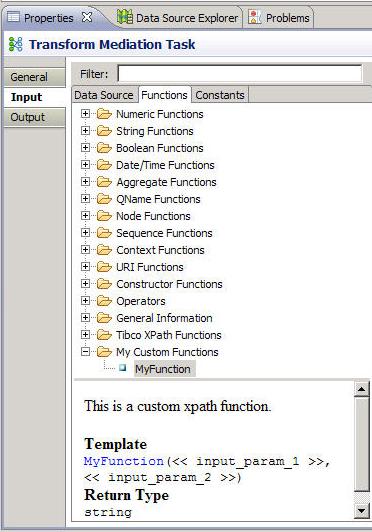372x532 pixels.
Task: Expand the Node Functions node
Action: [x=86, y=215]
